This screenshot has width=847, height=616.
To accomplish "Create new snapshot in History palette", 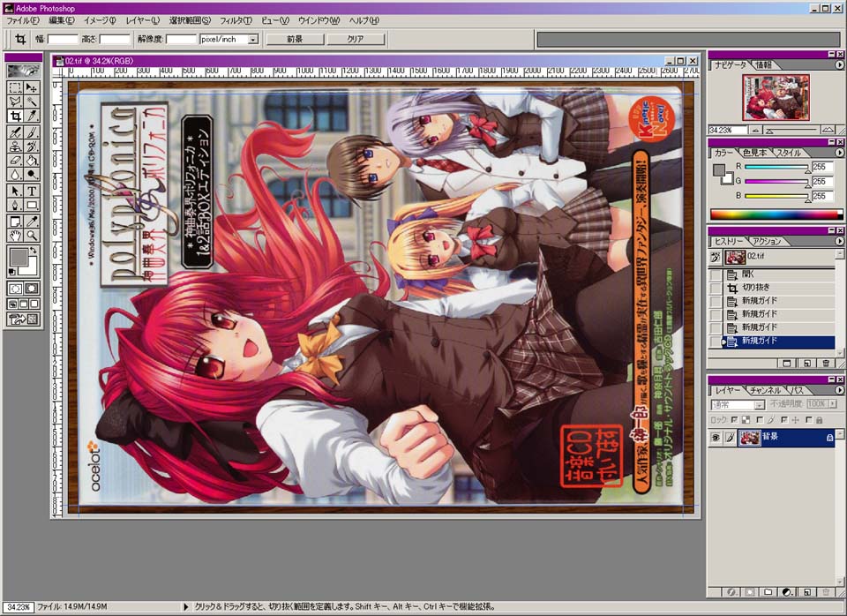I will [806, 363].
